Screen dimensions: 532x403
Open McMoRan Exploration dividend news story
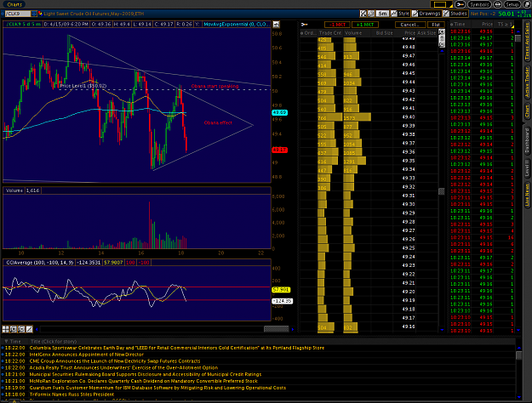pyautogui.click(x=143, y=381)
